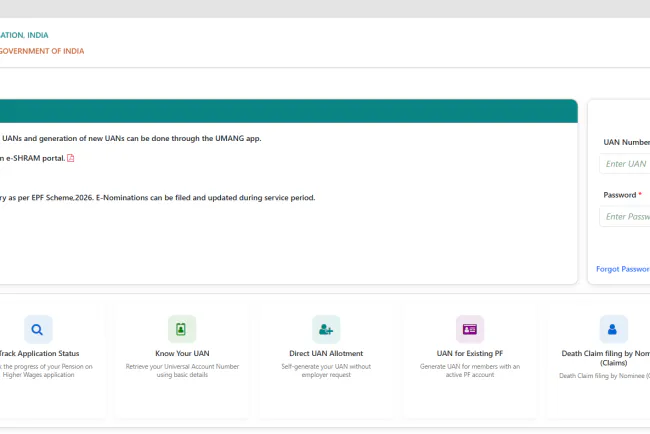Click the UAN for Existing PF card icon
Viewport: 650px width, 434px height.
(470, 330)
